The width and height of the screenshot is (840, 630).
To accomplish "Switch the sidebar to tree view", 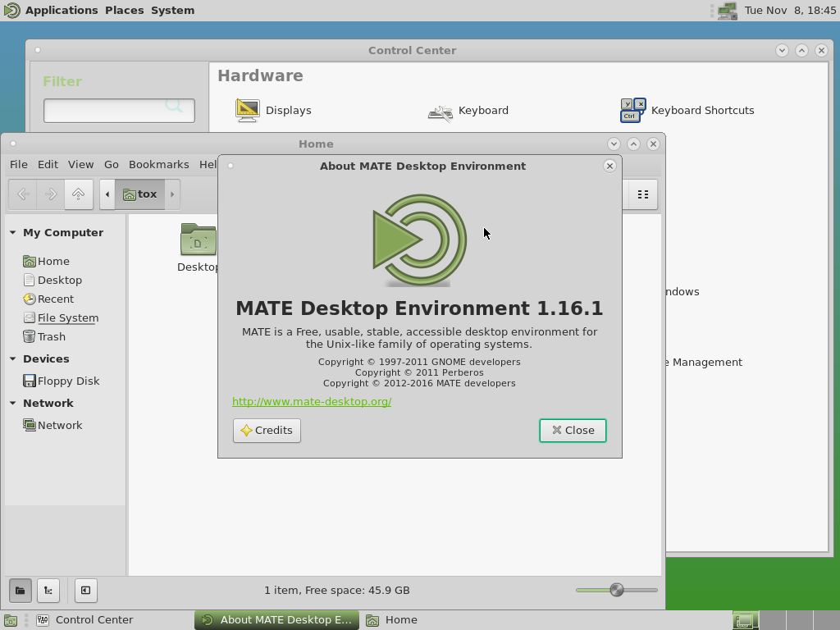I will 48,591.
